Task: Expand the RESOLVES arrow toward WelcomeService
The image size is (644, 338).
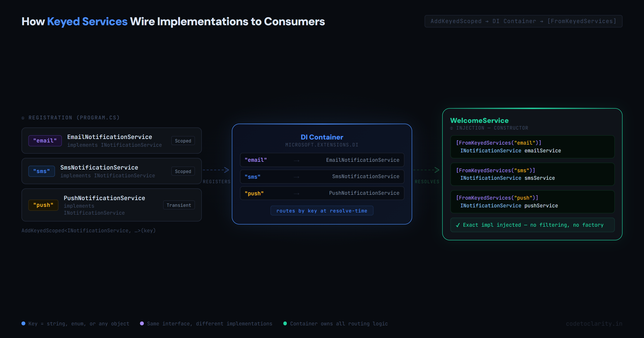Action: pyautogui.click(x=427, y=170)
